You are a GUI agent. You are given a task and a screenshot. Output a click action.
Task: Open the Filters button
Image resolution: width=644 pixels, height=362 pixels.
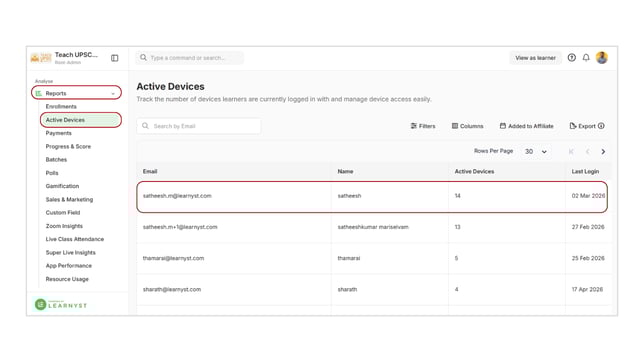tap(423, 126)
